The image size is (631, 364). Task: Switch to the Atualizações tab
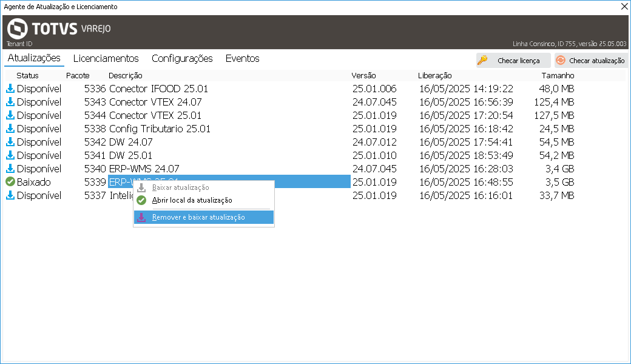(x=34, y=58)
